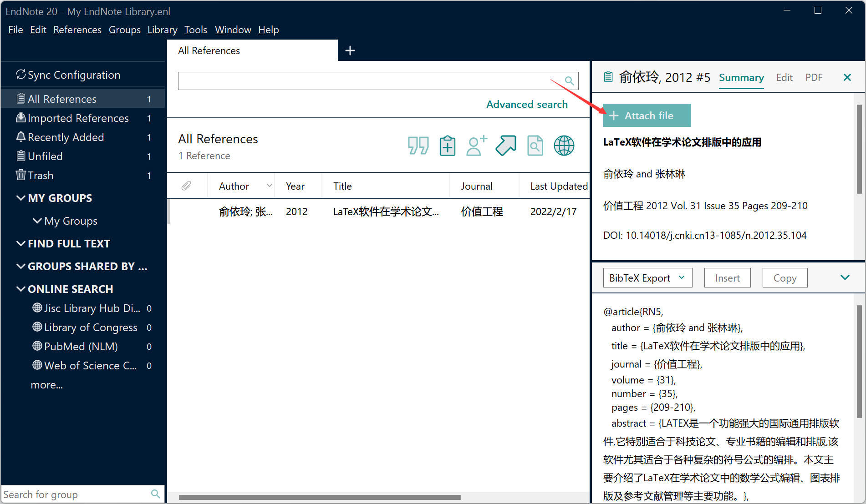The width and height of the screenshot is (866, 504).
Task: Select the 俞依玲 2012 reference row
Action: [378, 212]
